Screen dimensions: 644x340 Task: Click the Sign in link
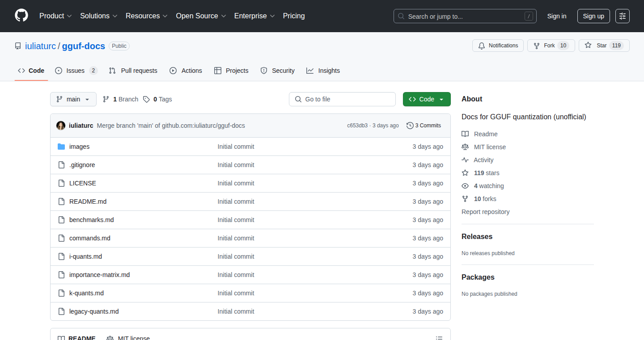[557, 16]
